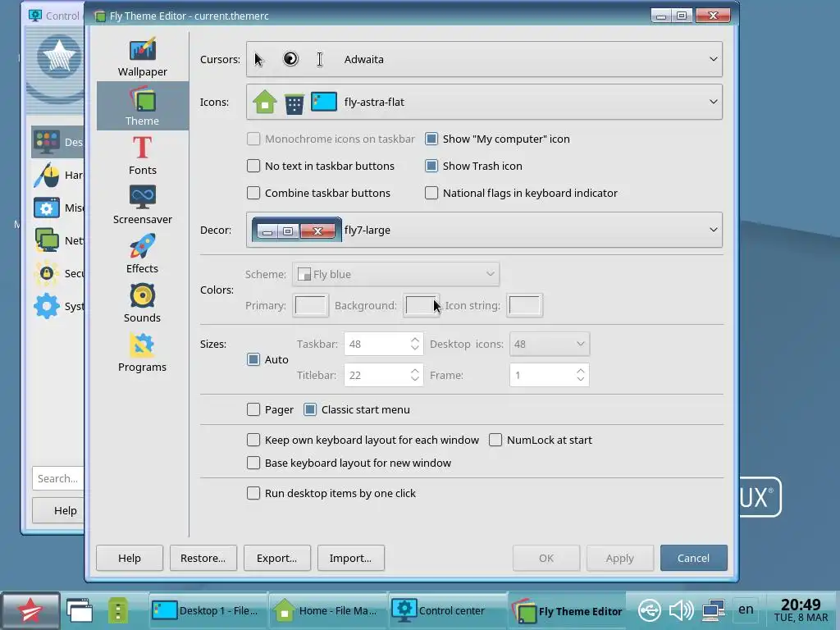Open the network connections tray icon
The width and height of the screenshot is (840, 630).
click(714, 610)
